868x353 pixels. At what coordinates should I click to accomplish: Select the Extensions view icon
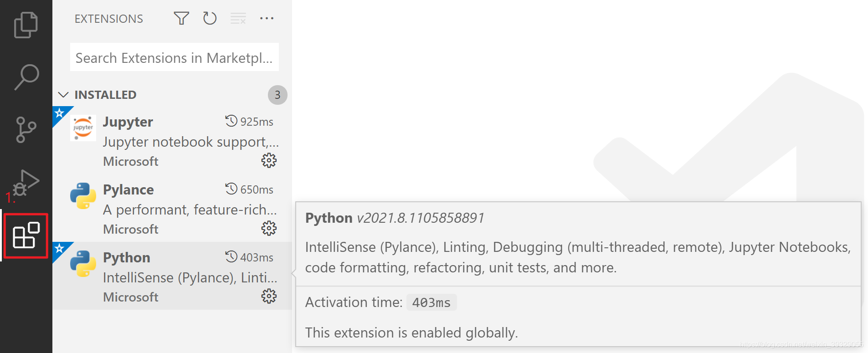click(26, 236)
